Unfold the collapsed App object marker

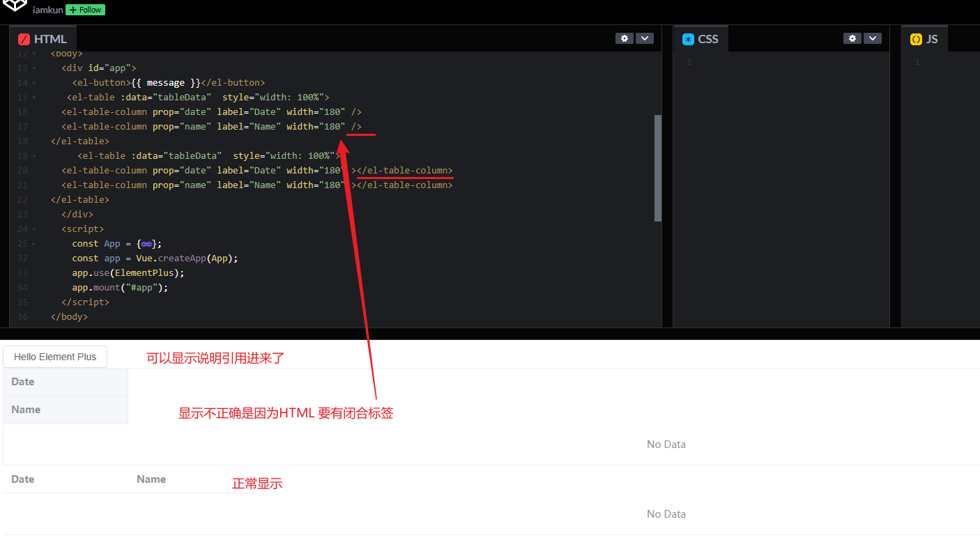coord(147,243)
